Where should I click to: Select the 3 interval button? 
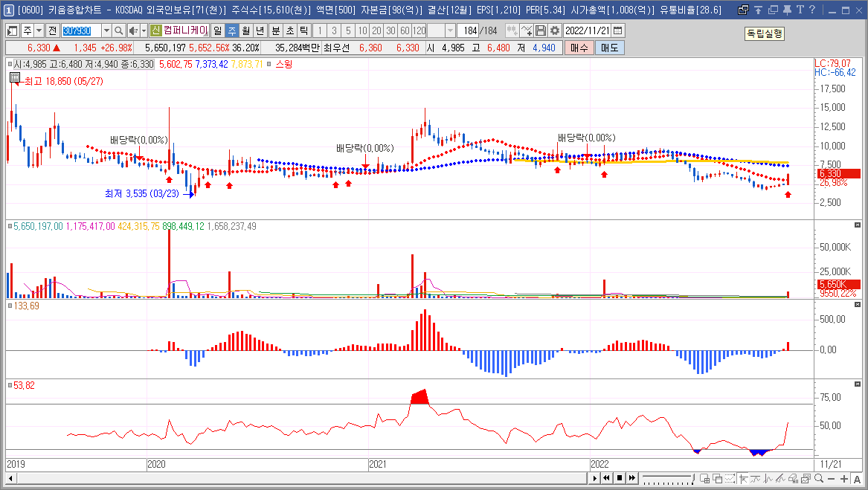pyautogui.click(x=335, y=31)
